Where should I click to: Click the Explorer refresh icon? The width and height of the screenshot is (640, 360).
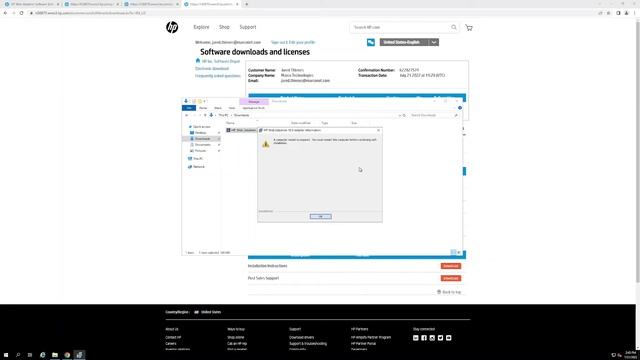coord(404,116)
